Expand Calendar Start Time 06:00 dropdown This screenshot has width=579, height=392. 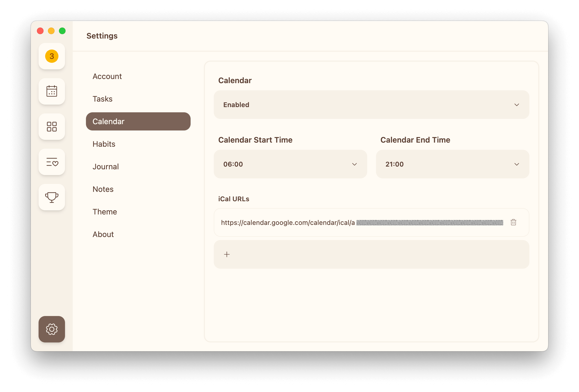coord(290,164)
